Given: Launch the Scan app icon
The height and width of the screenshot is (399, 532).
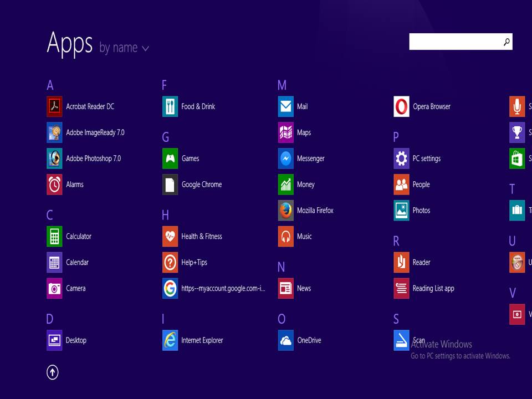Looking at the screenshot, I should click(401, 340).
